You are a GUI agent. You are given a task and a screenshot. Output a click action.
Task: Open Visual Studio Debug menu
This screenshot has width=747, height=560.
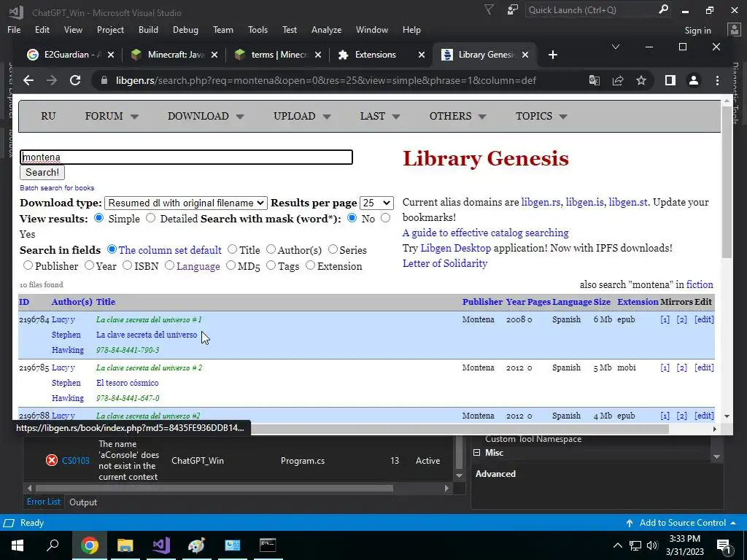pyautogui.click(x=185, y=29)
